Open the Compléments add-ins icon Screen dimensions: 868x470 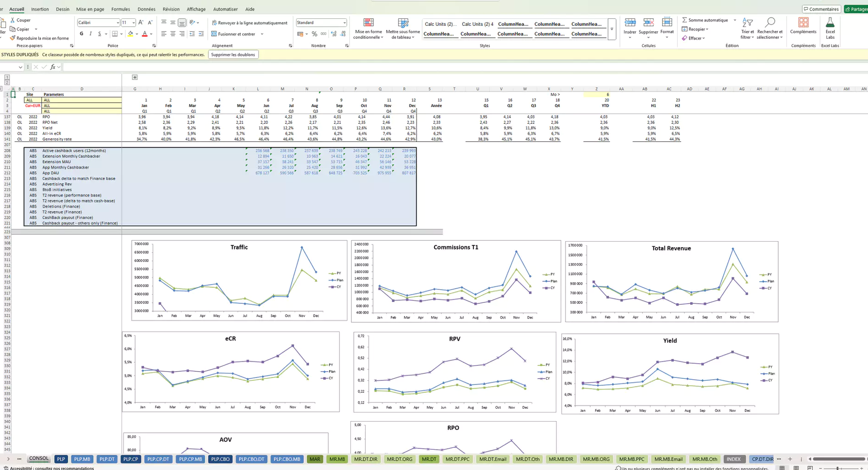pyautogui.click(x=803, y=23)
